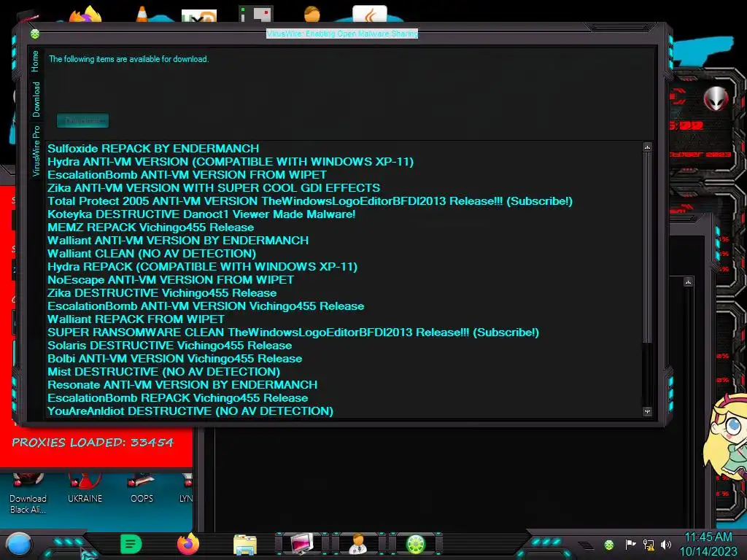Switch to the Download tab
The image size is (747, 560).
tap(36, 99)
